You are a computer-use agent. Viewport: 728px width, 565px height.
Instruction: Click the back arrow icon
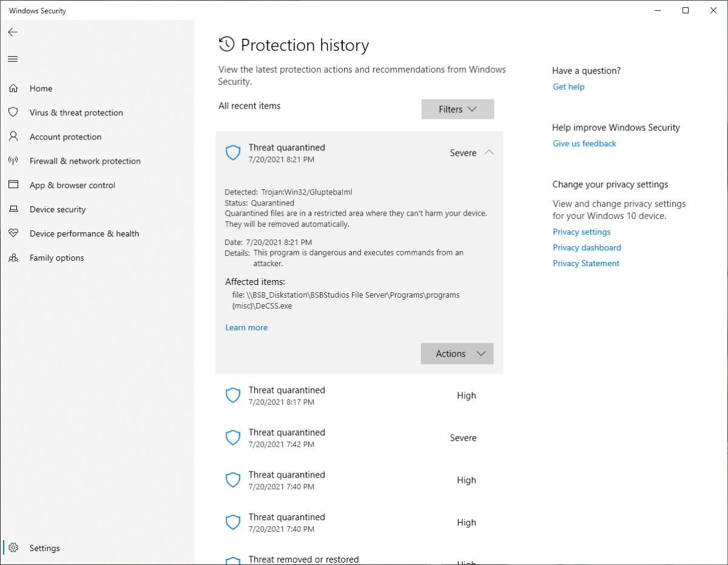13,32
